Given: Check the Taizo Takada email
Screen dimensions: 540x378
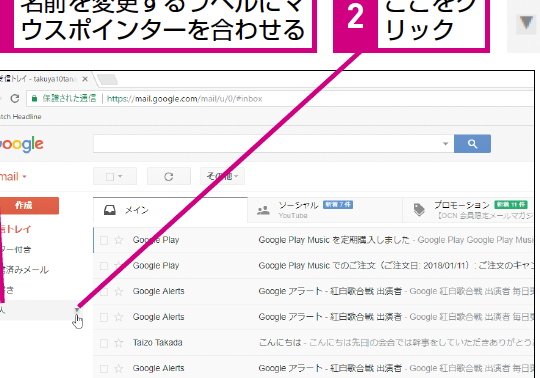Looking at the screenshot, I should pos(104,343).
